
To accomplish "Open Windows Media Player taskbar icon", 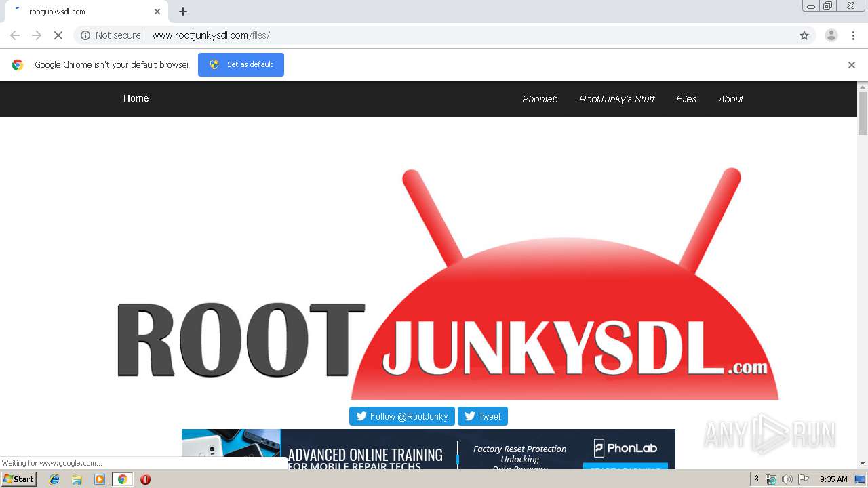I will [100, 479].
